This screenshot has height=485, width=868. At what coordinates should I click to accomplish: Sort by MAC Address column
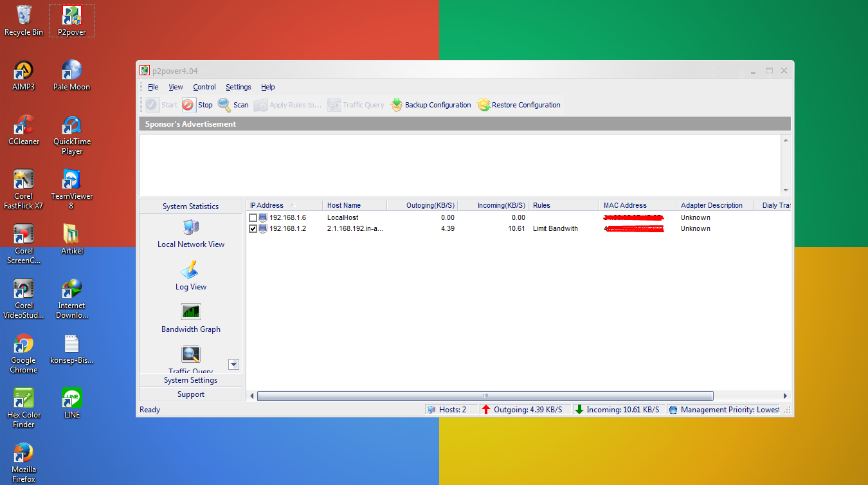(637, 205)
